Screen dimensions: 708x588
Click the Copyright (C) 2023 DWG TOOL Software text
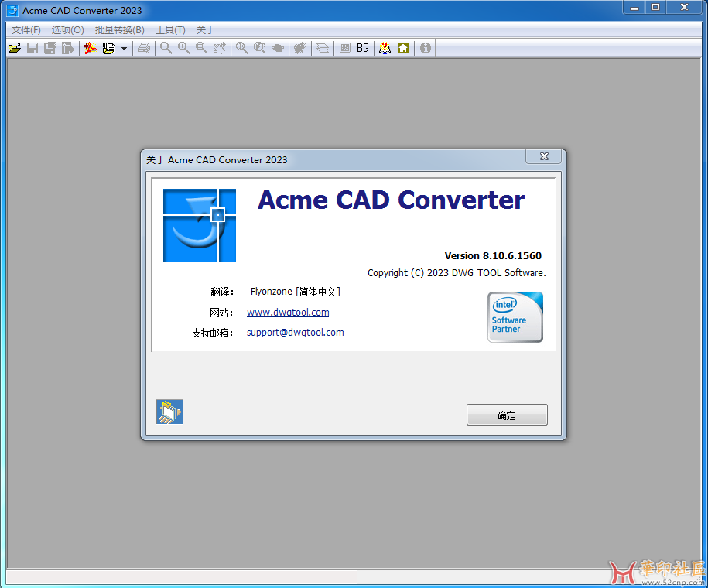click(x=457, y=273)
